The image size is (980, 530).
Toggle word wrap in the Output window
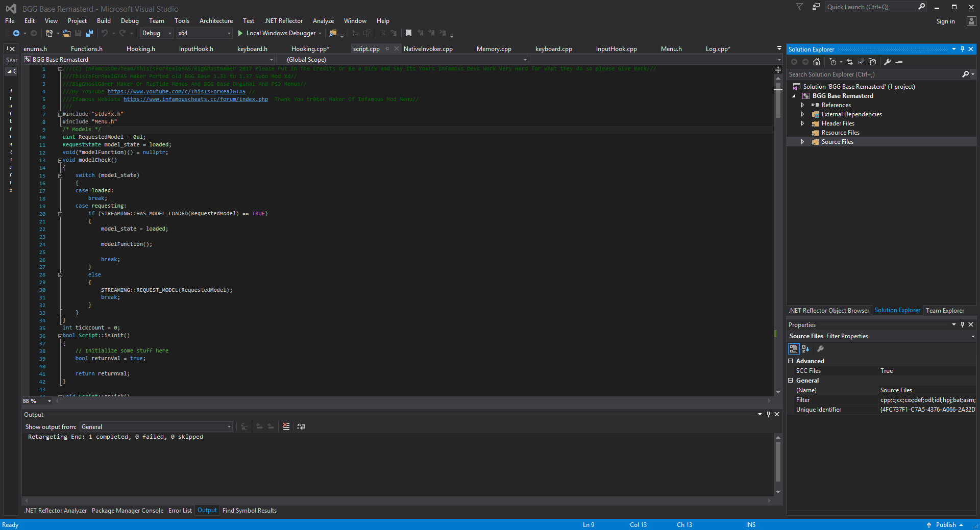(x=301, y=426)
